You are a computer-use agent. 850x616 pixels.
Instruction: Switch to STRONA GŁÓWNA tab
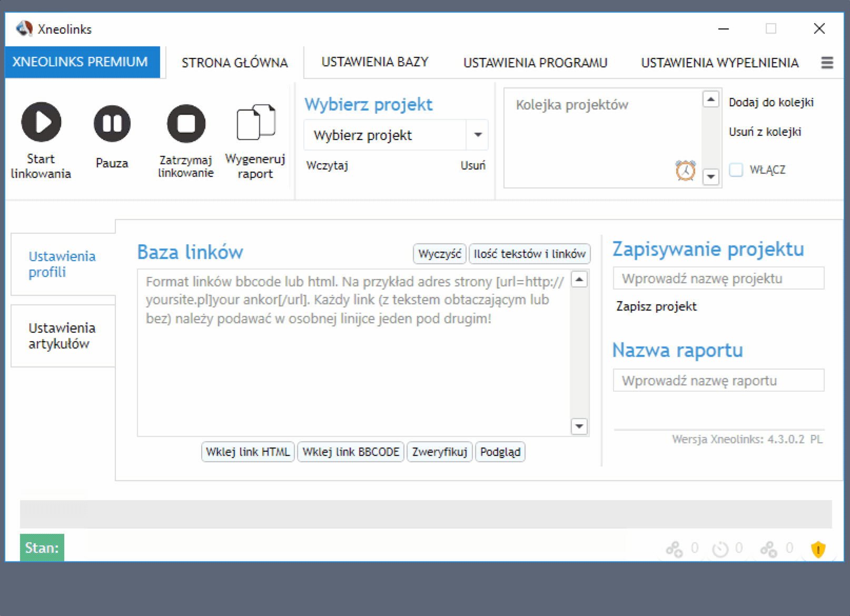[235, 63]
